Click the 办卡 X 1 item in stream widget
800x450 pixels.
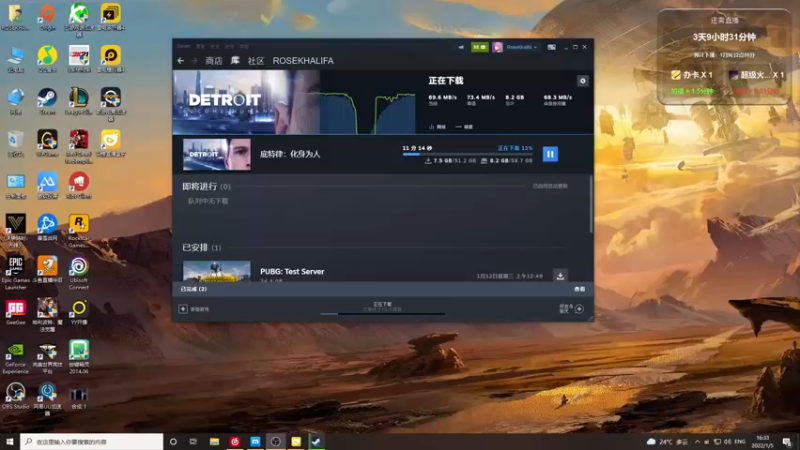coord(692,75)
